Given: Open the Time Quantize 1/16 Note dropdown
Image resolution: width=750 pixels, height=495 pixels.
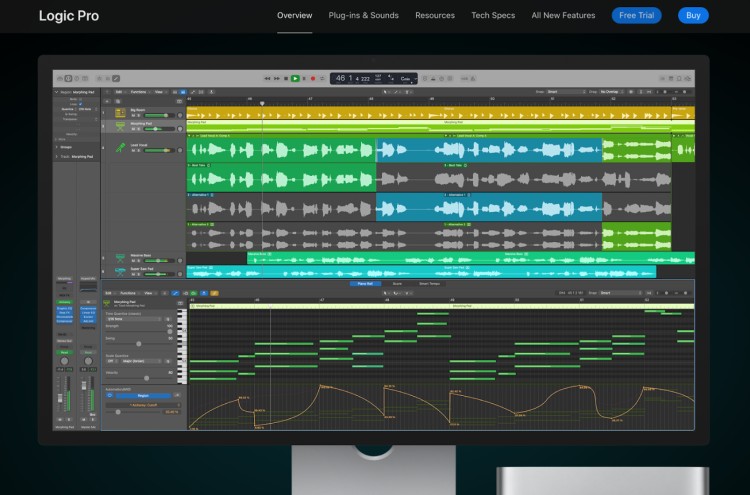Looking at the screenshot, I should click(133, 319).
